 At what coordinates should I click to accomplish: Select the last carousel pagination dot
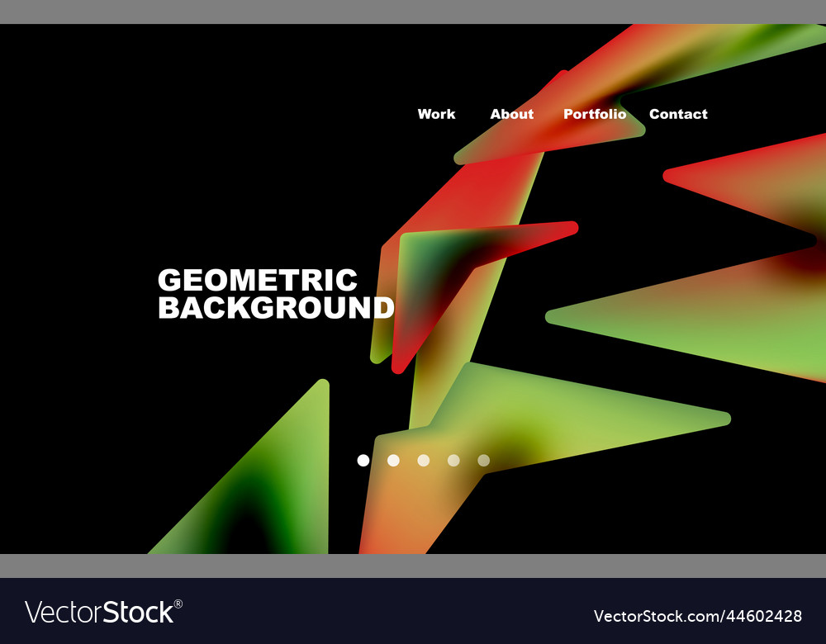pos(482,460)
